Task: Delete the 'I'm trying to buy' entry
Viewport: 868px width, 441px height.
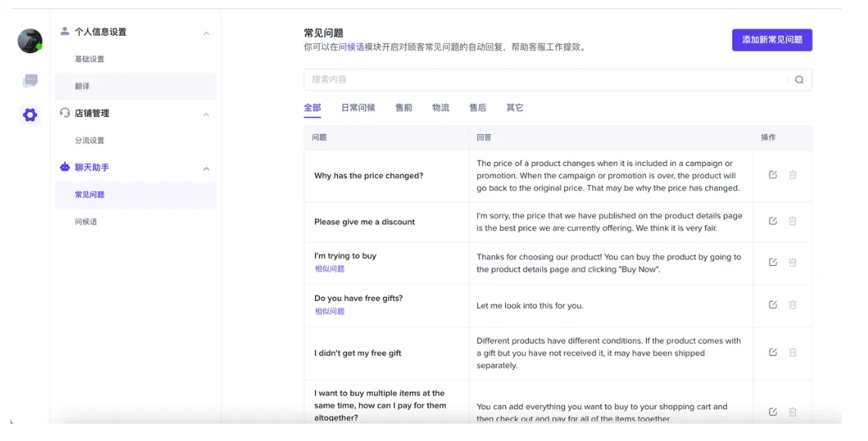Action: (x=792, y=262)
